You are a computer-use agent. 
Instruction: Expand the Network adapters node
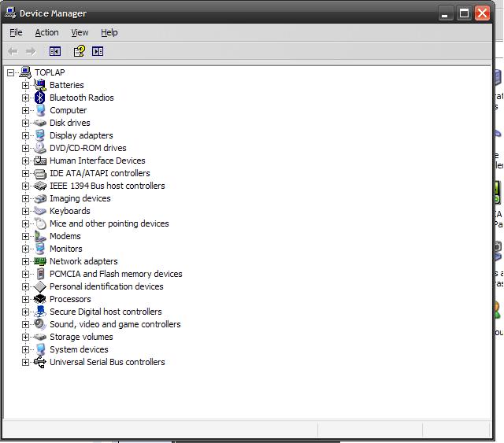[25, 261]
